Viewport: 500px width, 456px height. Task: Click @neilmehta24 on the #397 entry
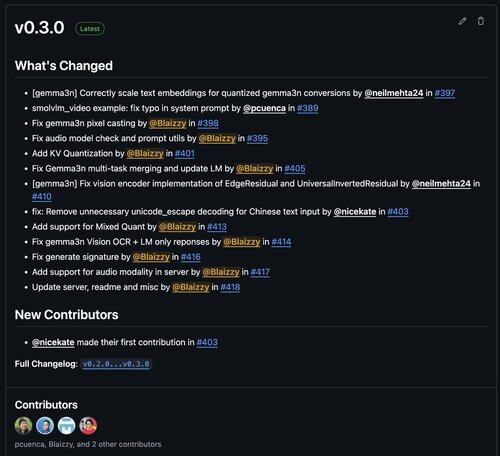coord(394,93)
